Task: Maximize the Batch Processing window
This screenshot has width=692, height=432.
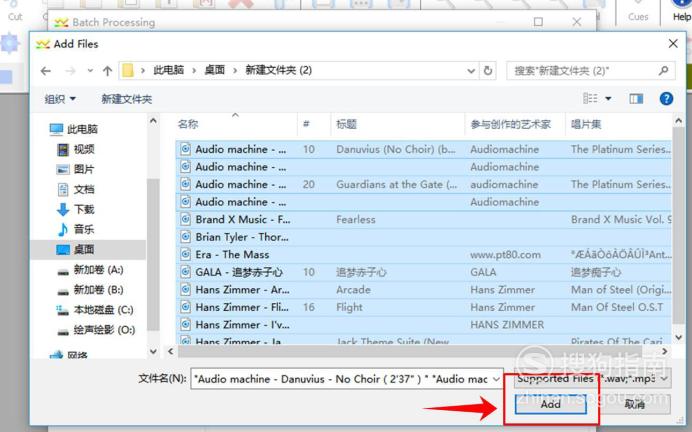Action: (538, 22)
